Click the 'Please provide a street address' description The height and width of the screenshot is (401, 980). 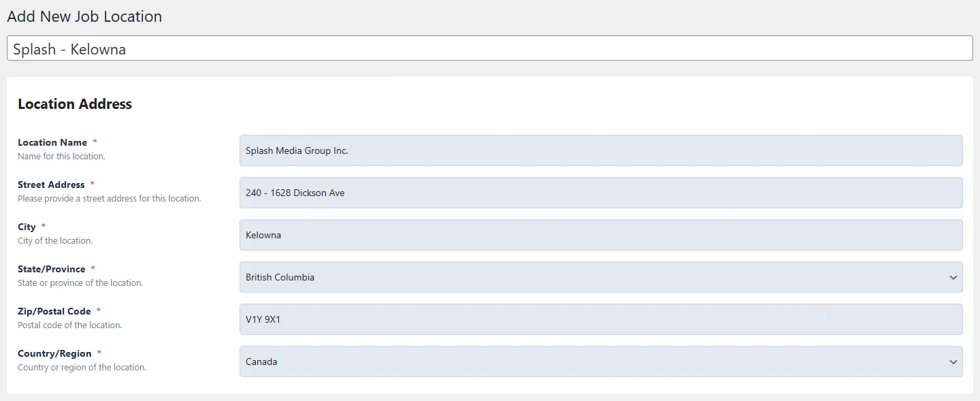109,199
